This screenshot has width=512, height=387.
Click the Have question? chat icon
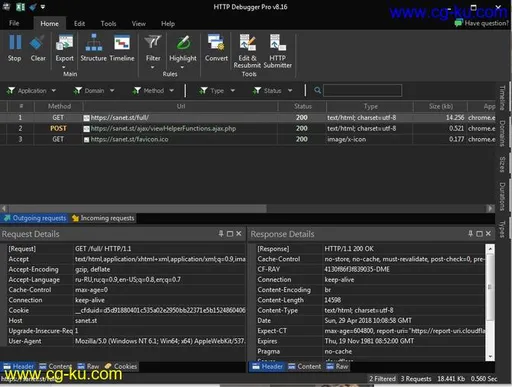459,23
